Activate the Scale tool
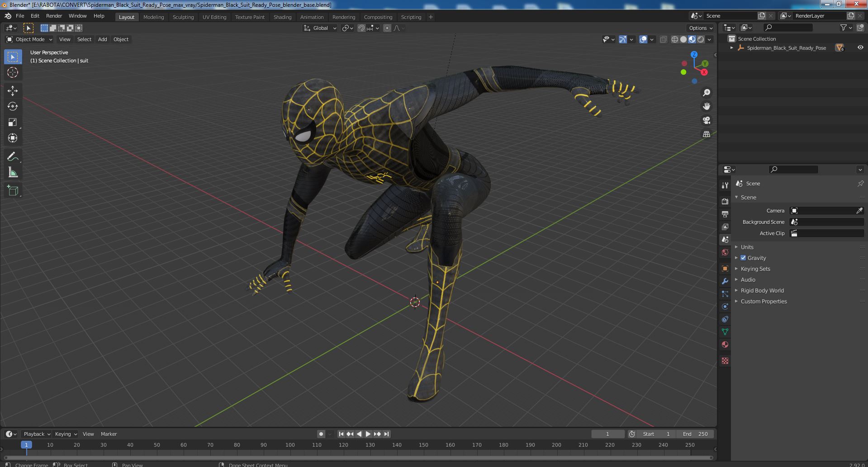The width and height of the screenshot is (868, 467). point(13,122)
